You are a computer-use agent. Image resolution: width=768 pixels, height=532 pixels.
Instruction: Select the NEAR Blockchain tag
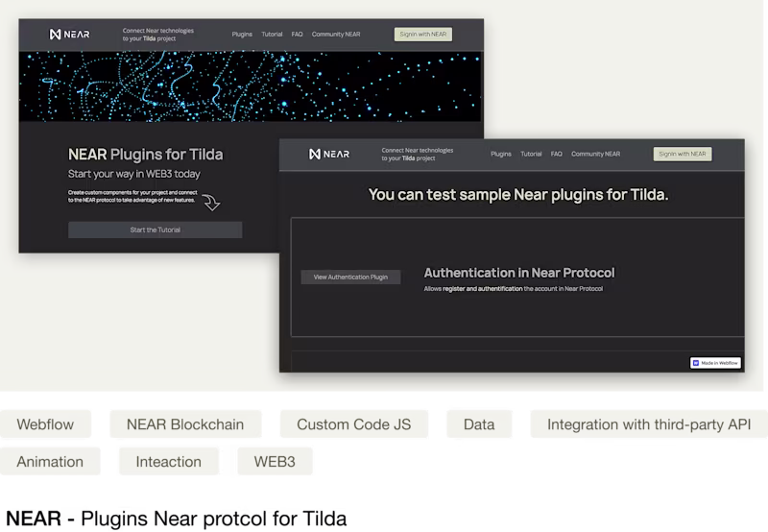point(185,424)
